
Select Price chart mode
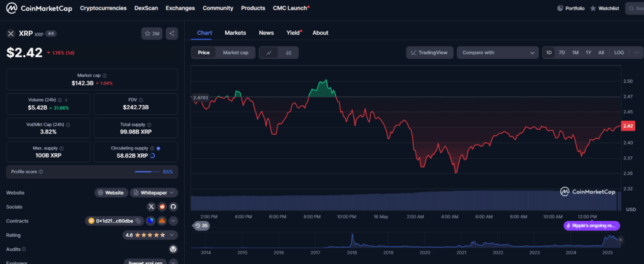pos(204,53)
